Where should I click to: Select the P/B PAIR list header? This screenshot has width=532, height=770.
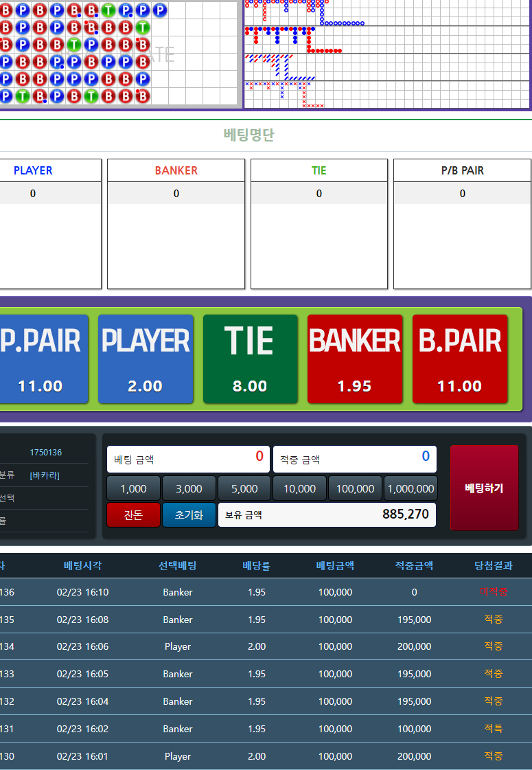point(462,170)
